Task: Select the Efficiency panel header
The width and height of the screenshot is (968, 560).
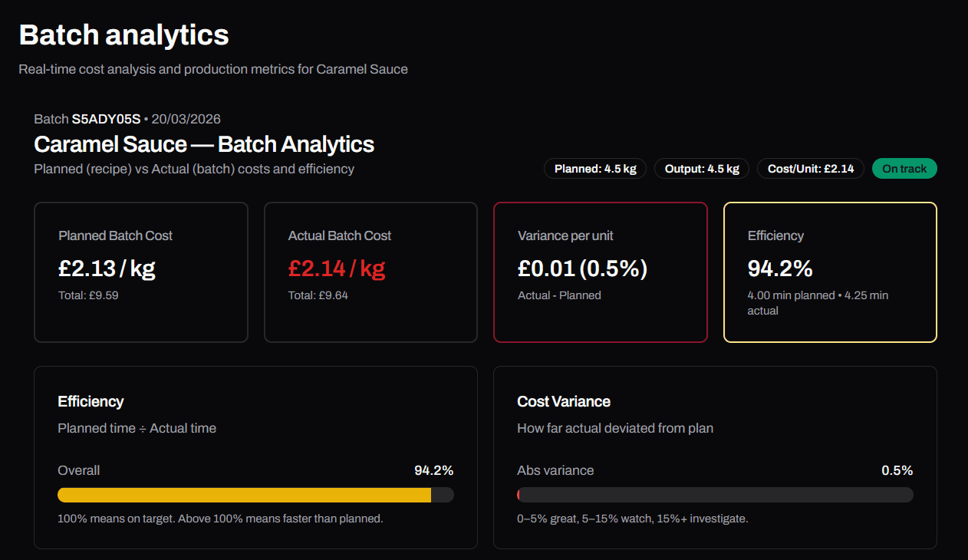Action: (x=91, y=401)
